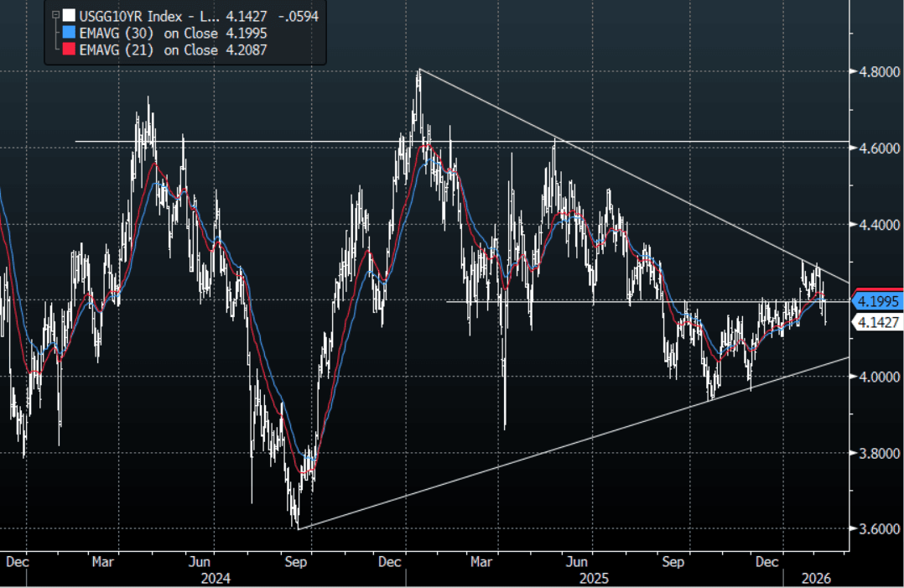
Task: Click the white 4.1427 axis price tag
Action: tap(877, 322)
